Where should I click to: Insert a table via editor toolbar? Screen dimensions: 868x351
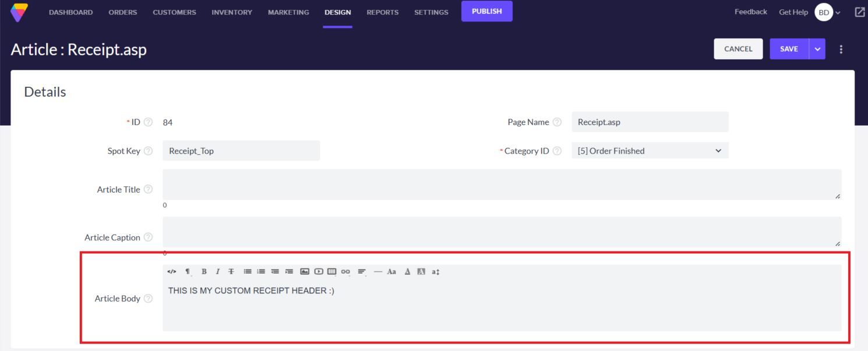point(332,272)
